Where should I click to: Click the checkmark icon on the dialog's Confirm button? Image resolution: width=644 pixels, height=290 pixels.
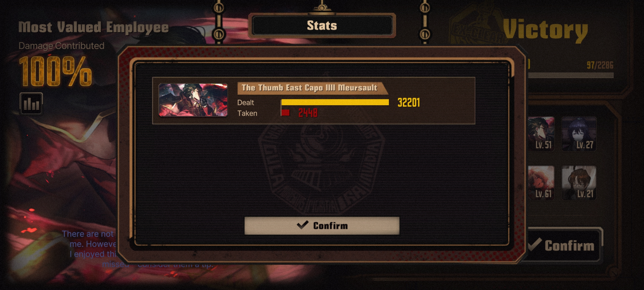click(x=303, y=225)
